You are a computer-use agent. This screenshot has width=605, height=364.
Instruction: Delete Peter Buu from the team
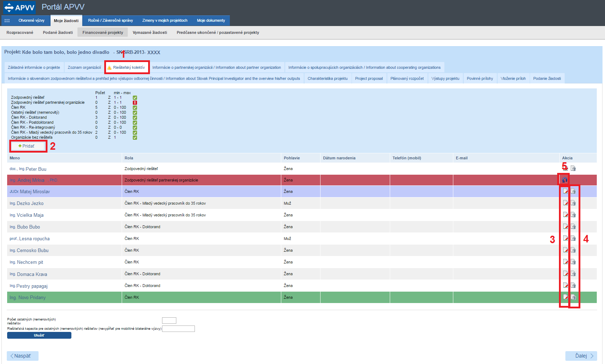tap(573, 168)
